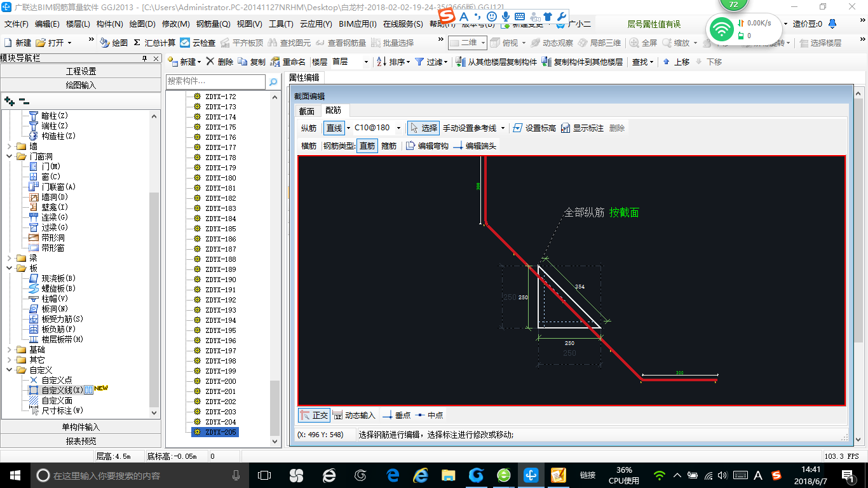Toggle 中点 midpoint snap

(430, 416)
